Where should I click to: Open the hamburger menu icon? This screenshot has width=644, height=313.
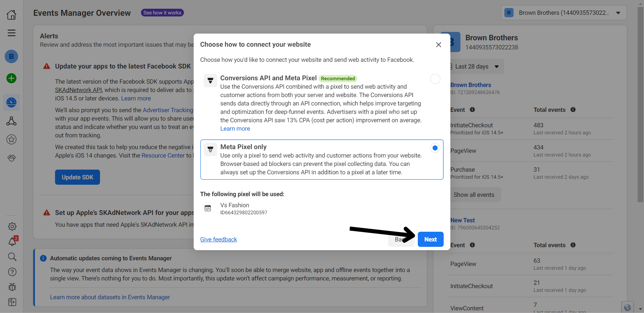point(11,33)
